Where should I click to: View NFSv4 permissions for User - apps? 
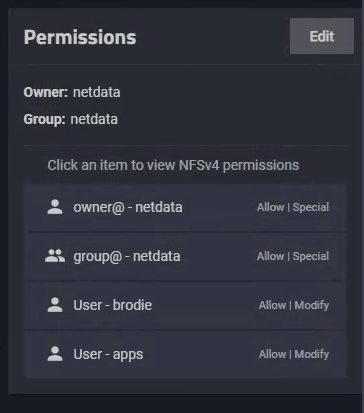tap(185, 354)
